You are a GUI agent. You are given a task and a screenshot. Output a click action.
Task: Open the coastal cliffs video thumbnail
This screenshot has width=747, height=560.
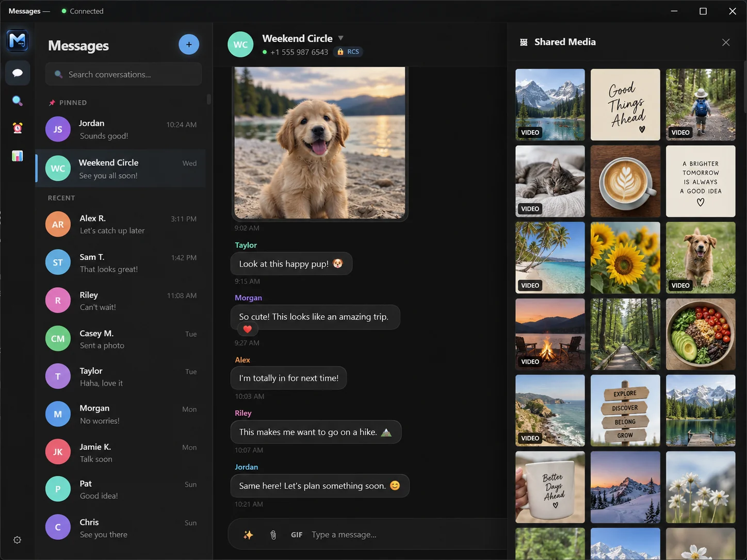coord(550,410)
